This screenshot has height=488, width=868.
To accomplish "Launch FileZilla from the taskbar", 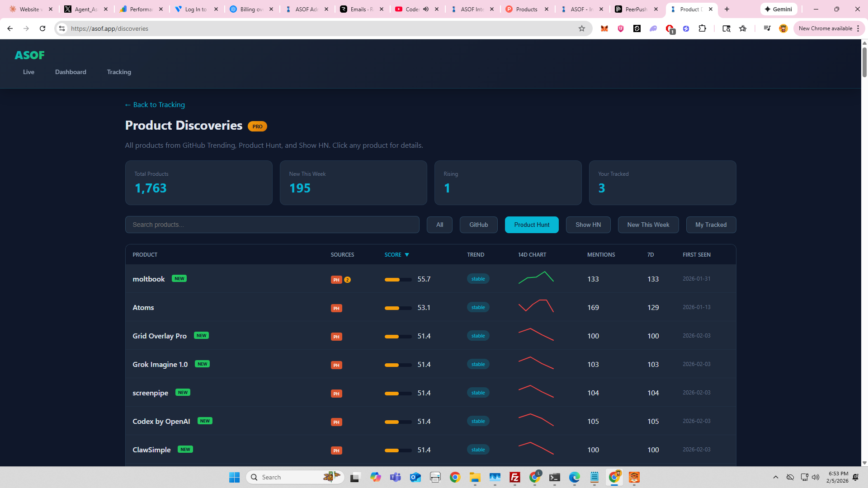I will point(515,477).
